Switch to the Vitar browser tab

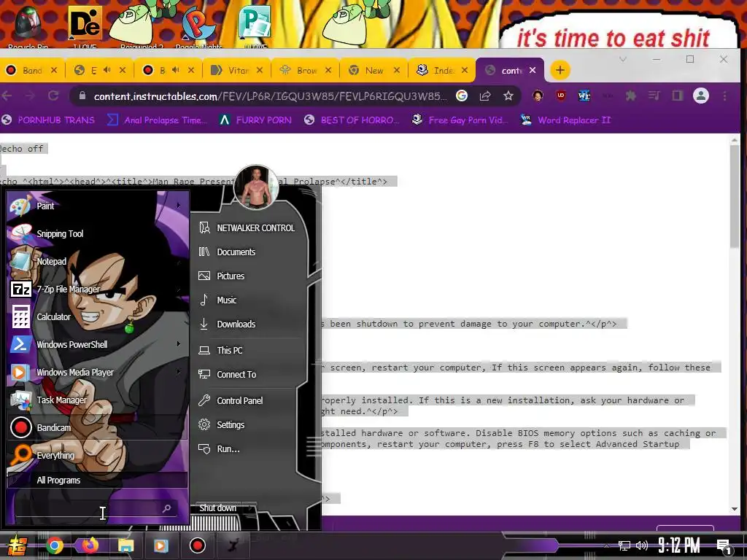pos(236,70)
